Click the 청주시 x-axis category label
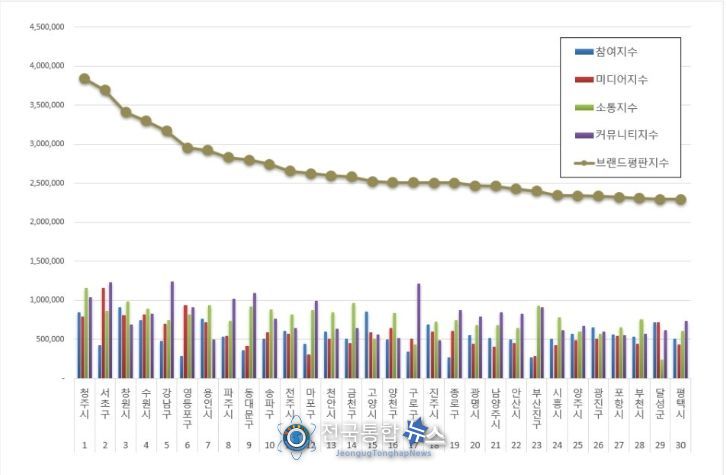The width and height of the screenshot is (727, 475). [x=84, y=399]
